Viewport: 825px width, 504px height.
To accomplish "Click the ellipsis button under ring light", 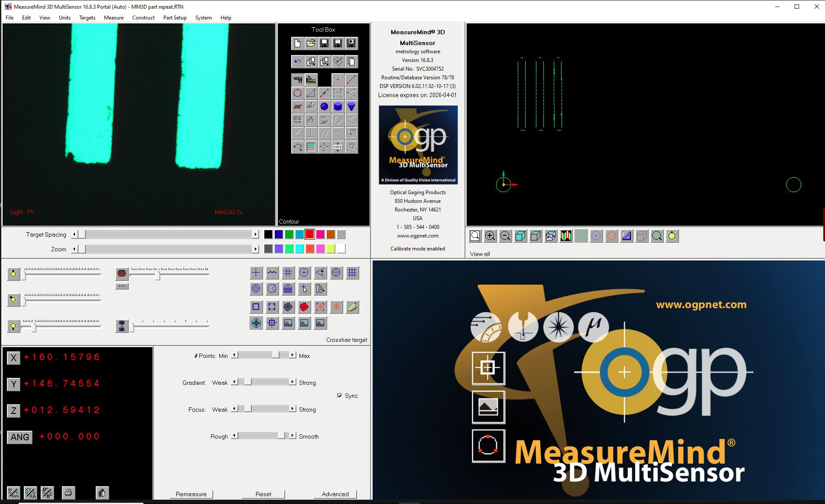I will coord(122,286).
